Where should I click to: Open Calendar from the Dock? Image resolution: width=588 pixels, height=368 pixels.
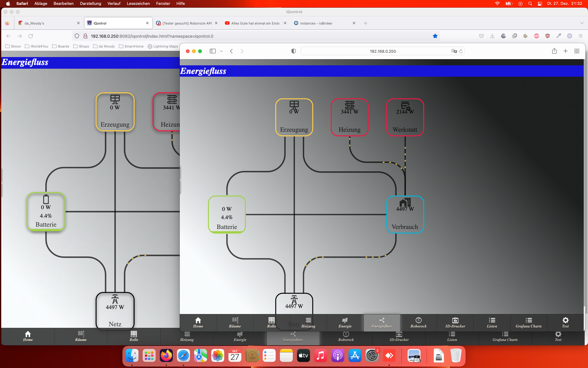click(235, 356)
